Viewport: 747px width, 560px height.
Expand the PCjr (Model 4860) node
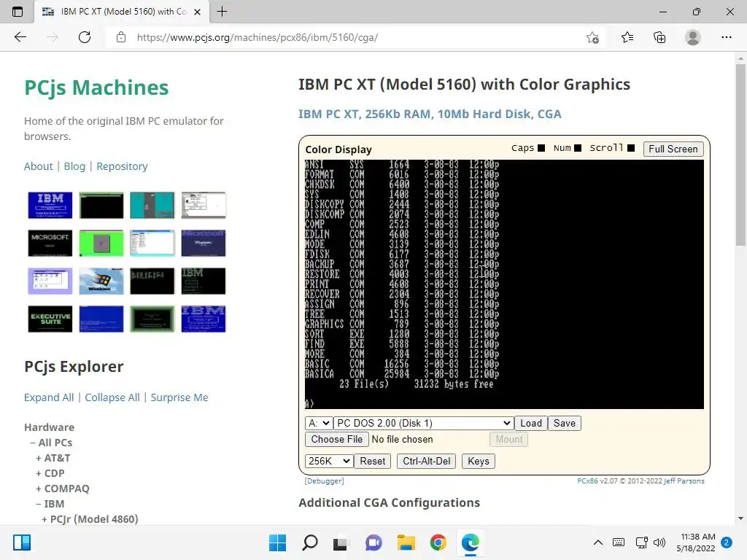90,519
